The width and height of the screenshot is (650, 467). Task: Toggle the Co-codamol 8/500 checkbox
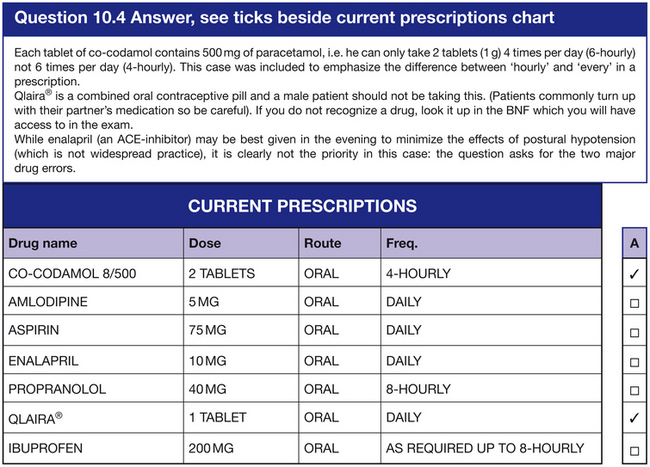[x=634, y=273]
